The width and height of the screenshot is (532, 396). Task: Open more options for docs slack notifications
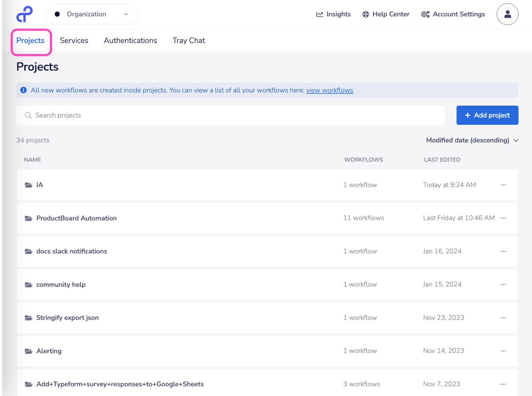503,251
